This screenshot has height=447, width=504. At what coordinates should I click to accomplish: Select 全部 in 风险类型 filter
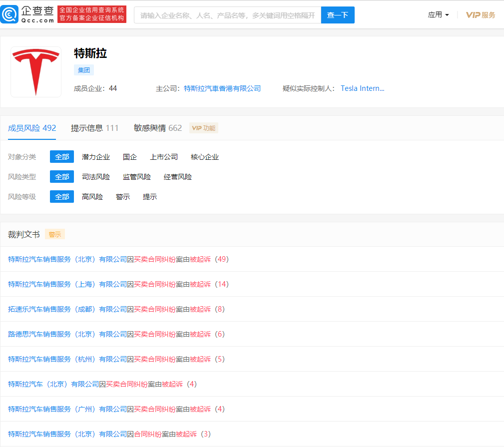pyautogui.click(x=62, y=177)
